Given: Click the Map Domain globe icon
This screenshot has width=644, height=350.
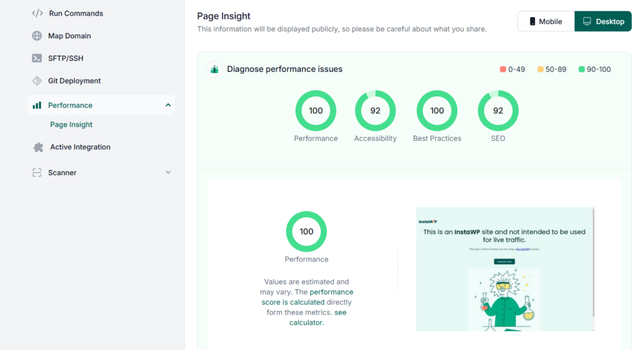Looking at the screenshot, I should click(37, 36).
